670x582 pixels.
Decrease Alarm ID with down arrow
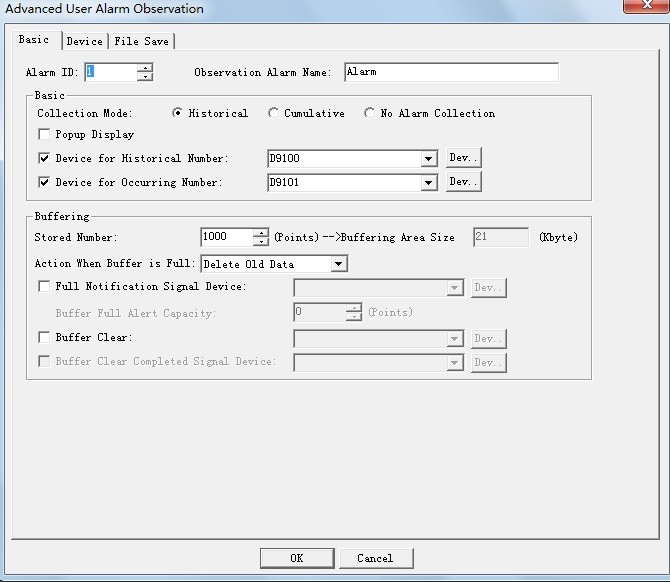pos(145,76)
